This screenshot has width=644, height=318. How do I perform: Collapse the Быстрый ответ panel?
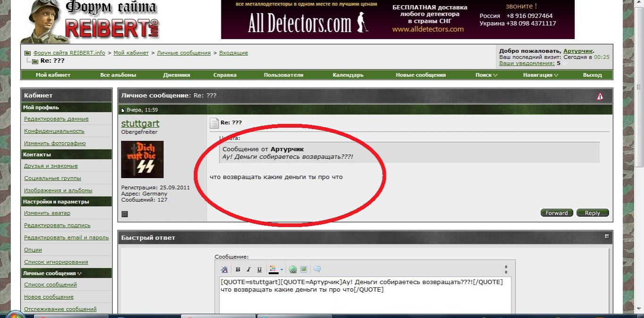click(x=607, y=236)
